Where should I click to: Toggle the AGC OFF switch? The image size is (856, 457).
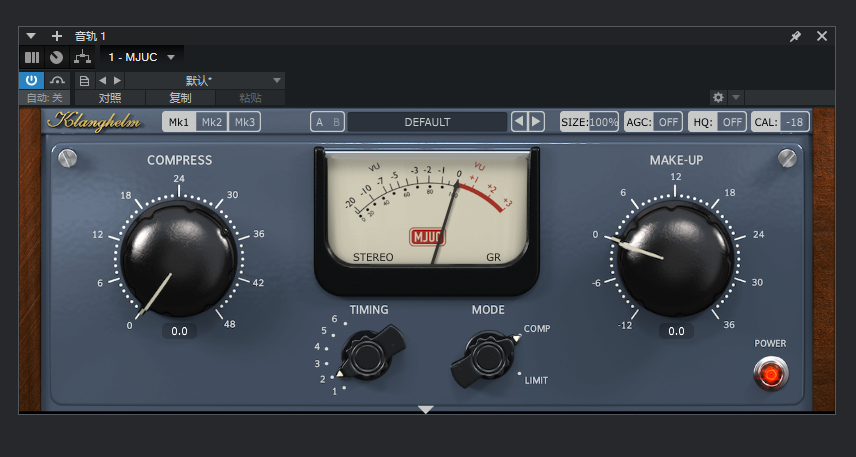point(653,122)
